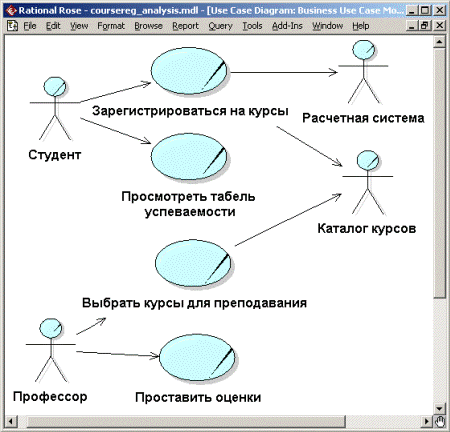The image size is (450, 432).
Task: Maximize the Rational Rose main window
Action: [x=425, y=10]
